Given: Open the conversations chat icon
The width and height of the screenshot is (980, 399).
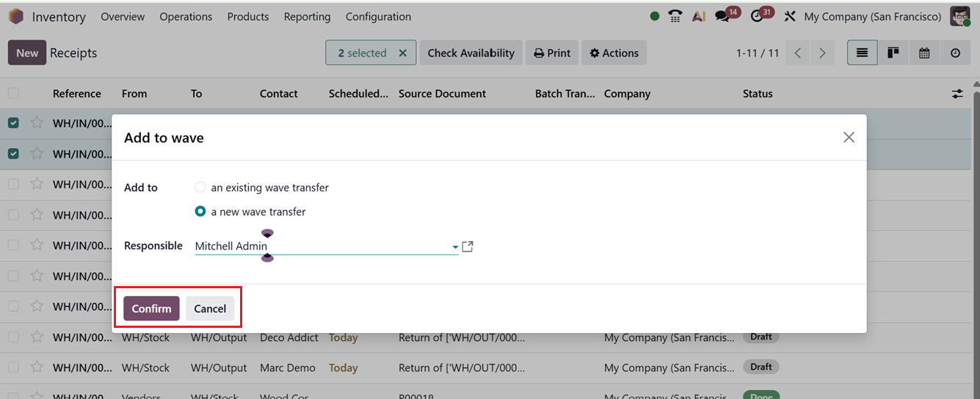Looking at the screenshot, I should (722, 16).
